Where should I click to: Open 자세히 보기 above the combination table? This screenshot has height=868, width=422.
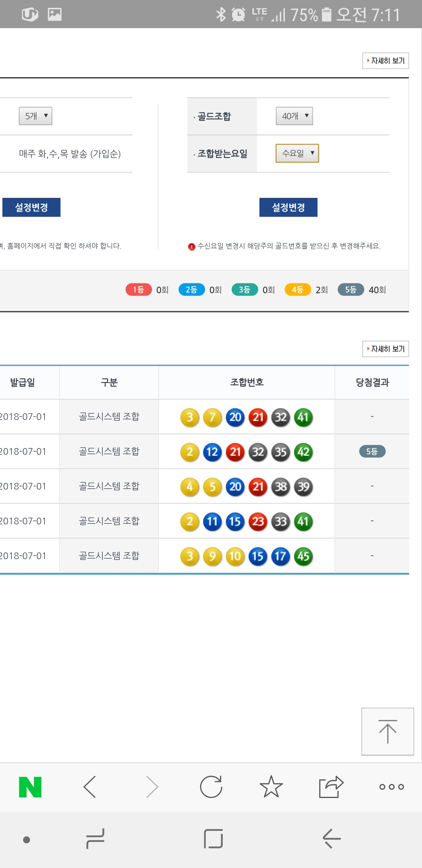(385, 349)
